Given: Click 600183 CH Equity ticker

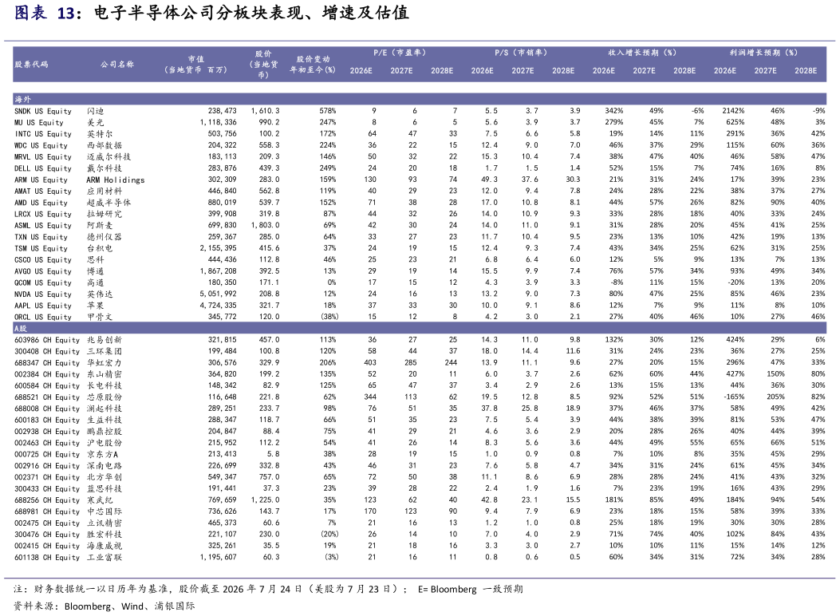Looking at the screenshot, I should [47, 420].
